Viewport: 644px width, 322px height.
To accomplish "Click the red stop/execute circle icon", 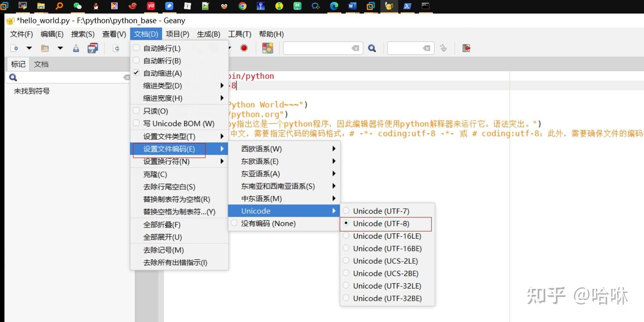I will [x=244, y=48].
